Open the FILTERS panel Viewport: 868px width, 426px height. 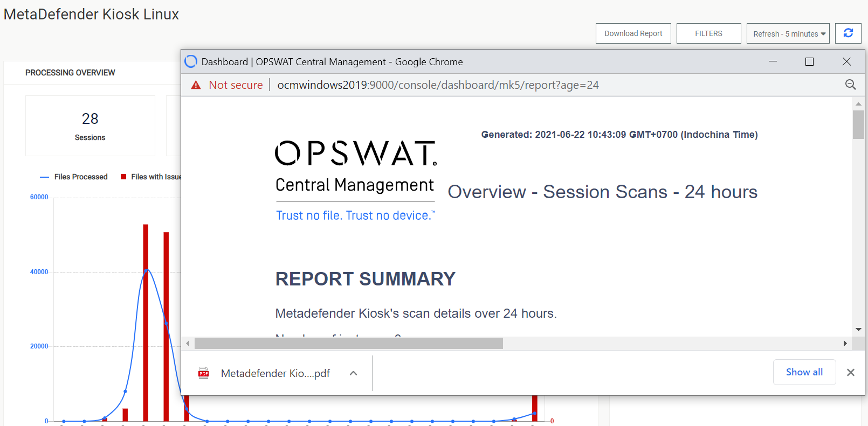tap(708, 33)
